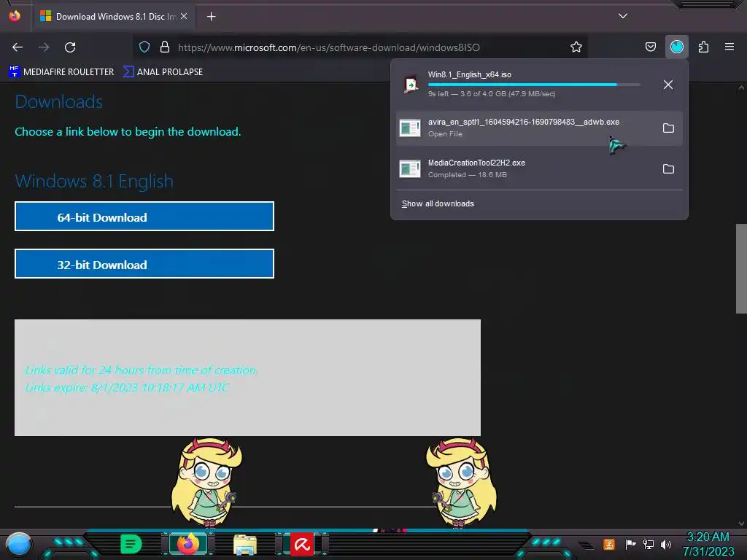Image resolution: width=747 pixels, height=560 pixels.
Task: Cancel the Win8.1_English_x64.iso download
Action: click(668, 85)
